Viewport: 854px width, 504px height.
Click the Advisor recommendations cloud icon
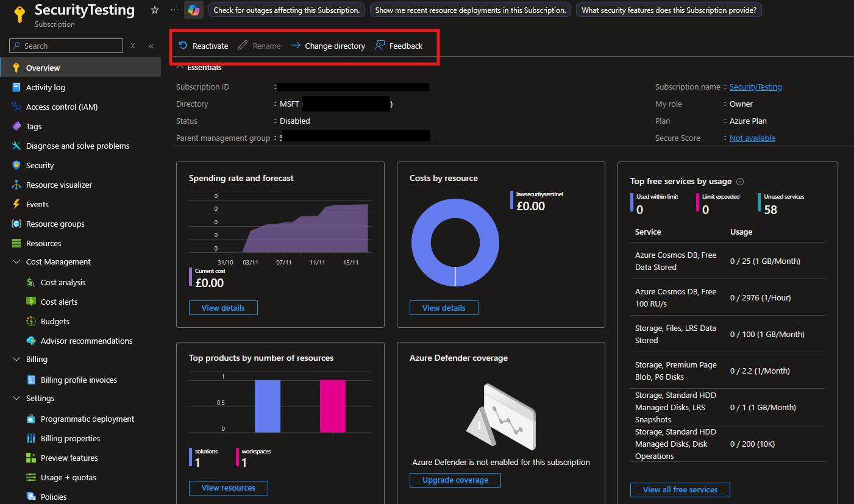pos(31,341)
